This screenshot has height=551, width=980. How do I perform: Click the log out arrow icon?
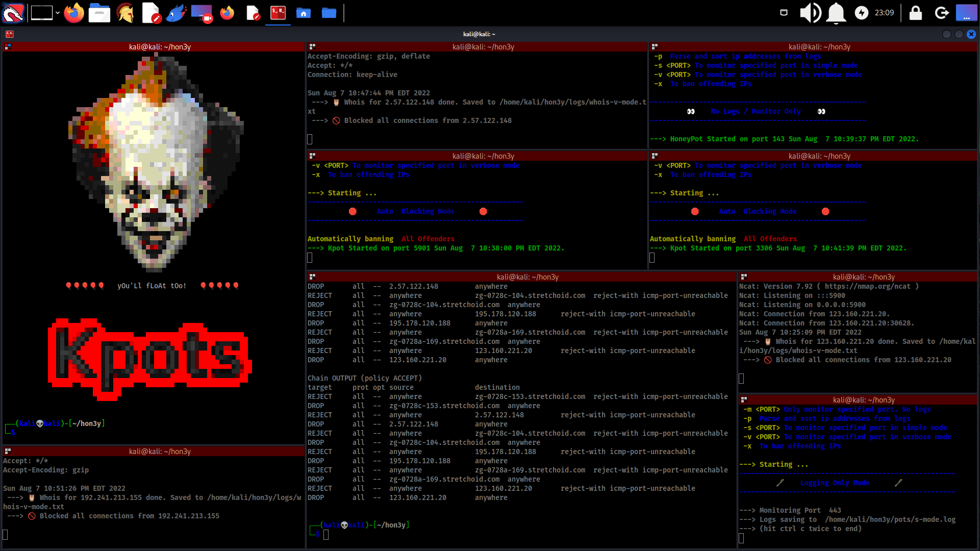[941, 13]
